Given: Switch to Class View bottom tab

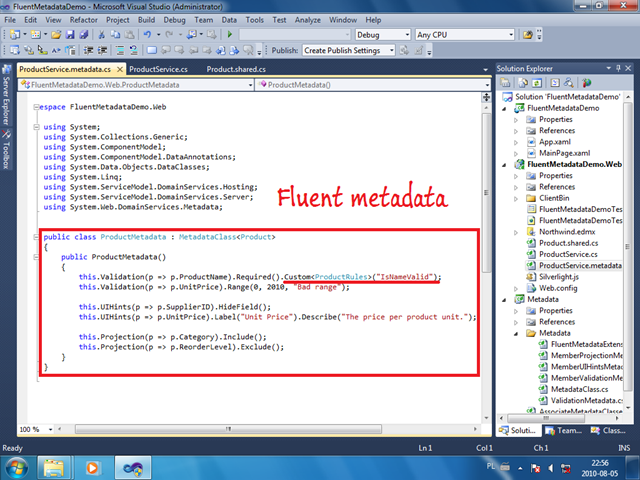Looking at the screenshot, I should (x=609, y=431).
